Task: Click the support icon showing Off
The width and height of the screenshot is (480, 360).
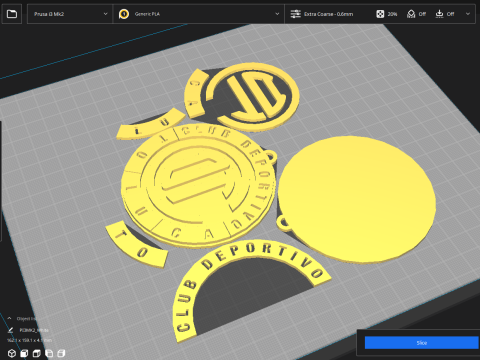Action: tap(411, 14)
